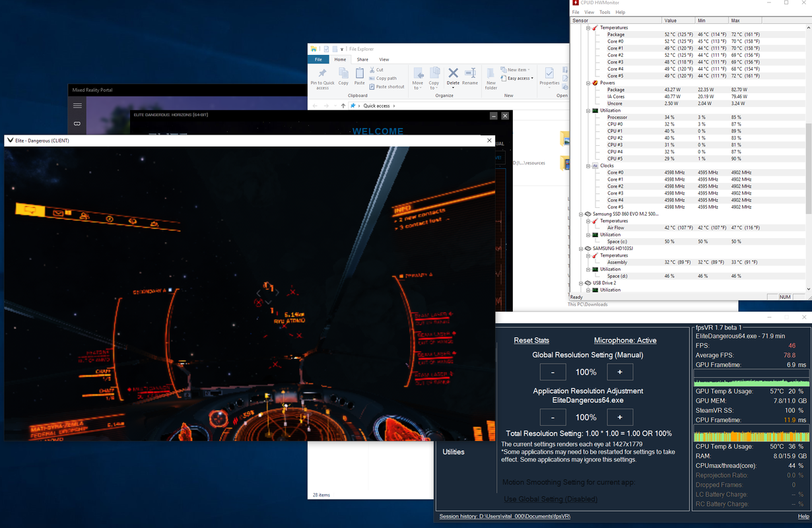Switch to the View tab in File Explorer
This screenshot has width=812, height=528.
click(x=384, y=59)
